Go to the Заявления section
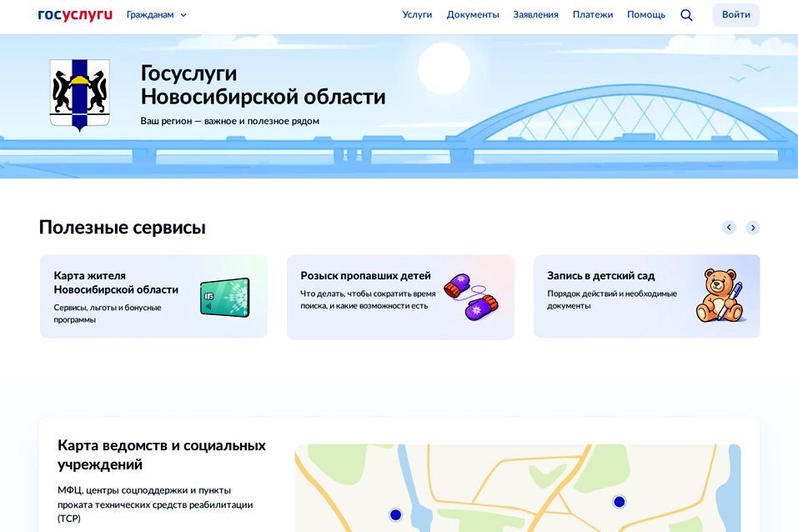 click(536, 14)
